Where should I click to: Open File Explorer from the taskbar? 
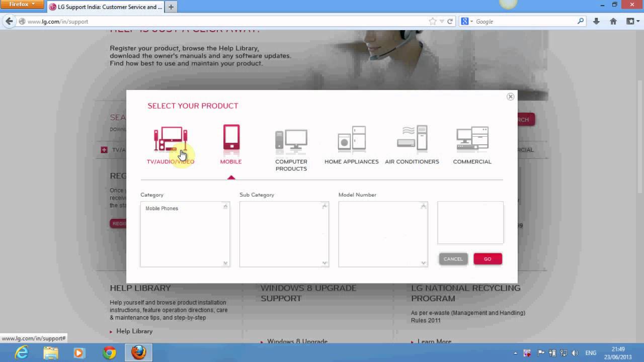tap(50, 353)
